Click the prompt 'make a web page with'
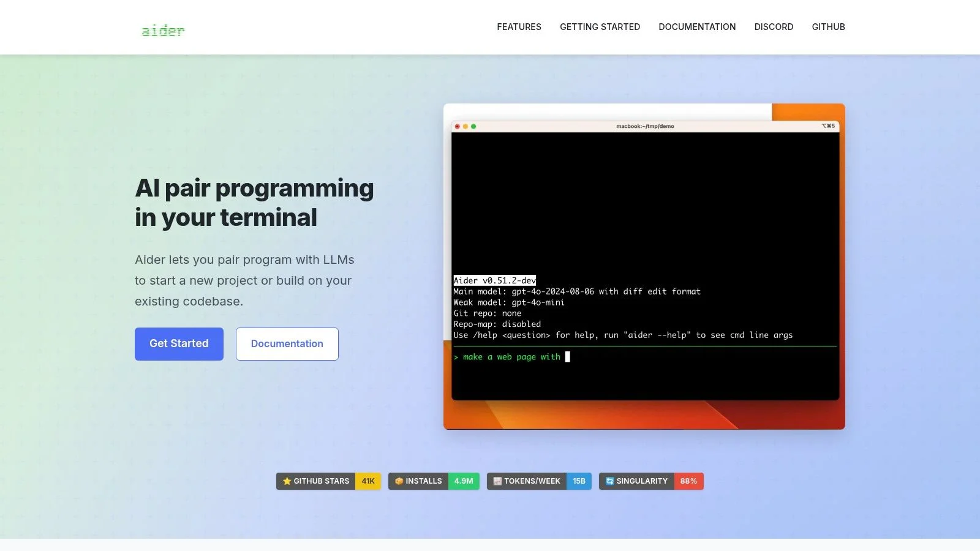The width and height of the screenshot is (980, 551). coord(511,357)
